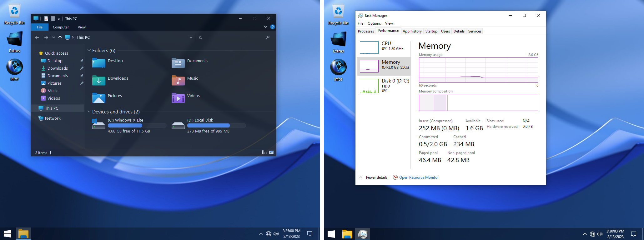Show hidden tray icons on Task Manager's taskbar

[x=585, y=234]
